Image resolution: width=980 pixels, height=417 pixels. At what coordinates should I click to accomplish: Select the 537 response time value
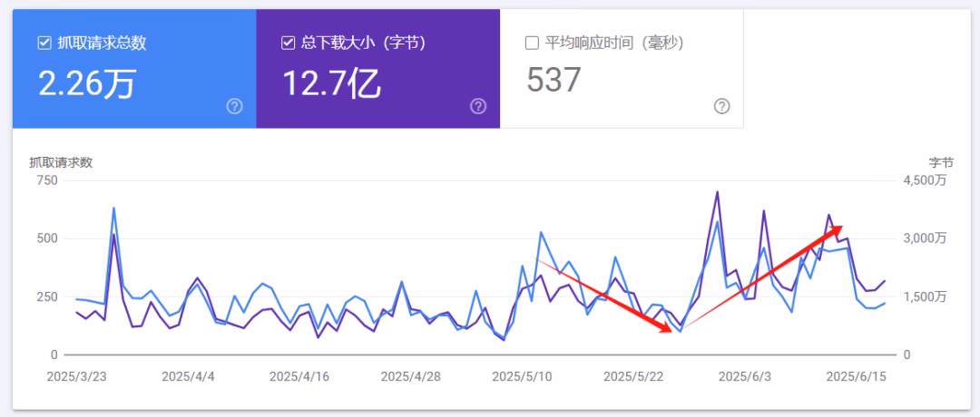pos(554,81)
